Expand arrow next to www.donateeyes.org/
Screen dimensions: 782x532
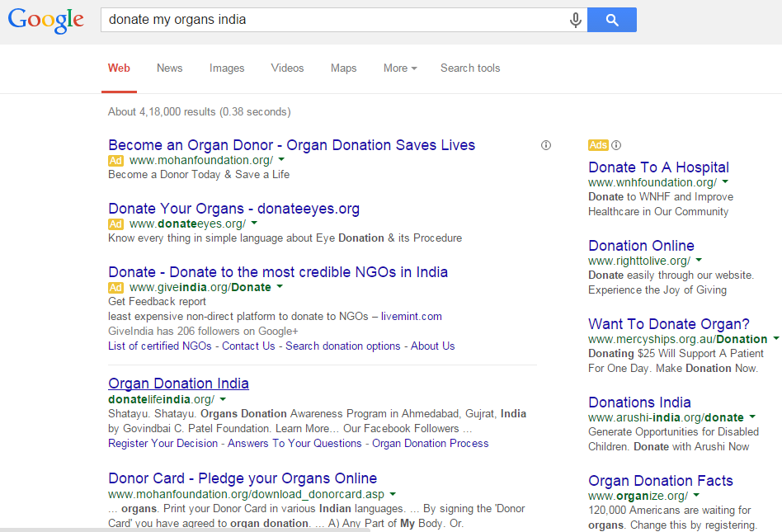254,223
